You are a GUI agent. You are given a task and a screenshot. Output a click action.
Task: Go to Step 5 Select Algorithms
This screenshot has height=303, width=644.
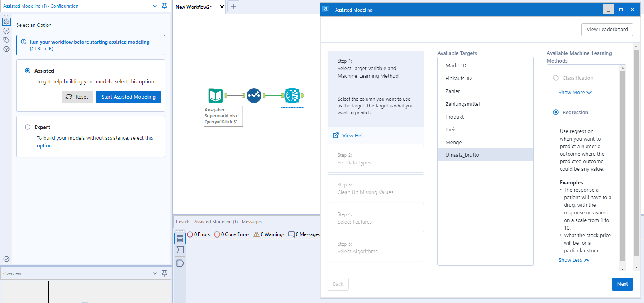(x=376, y=248)
